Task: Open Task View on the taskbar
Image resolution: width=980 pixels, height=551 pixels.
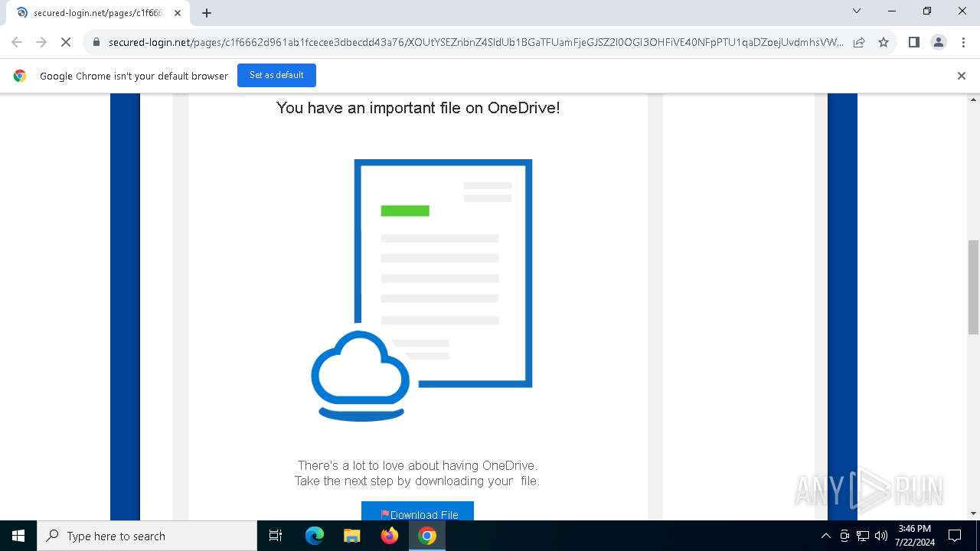Action: pyautogui.click(x=276, y=536)
